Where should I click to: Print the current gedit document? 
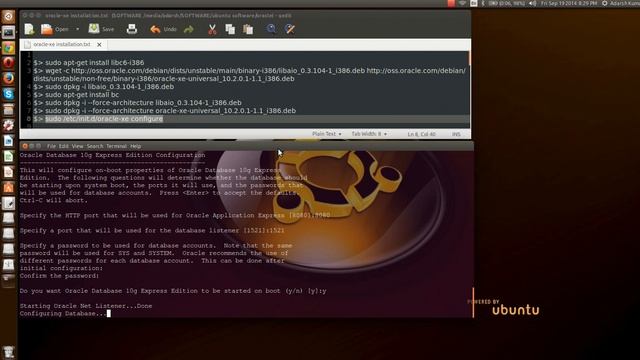pyautogui.click(x=131, y=29)
